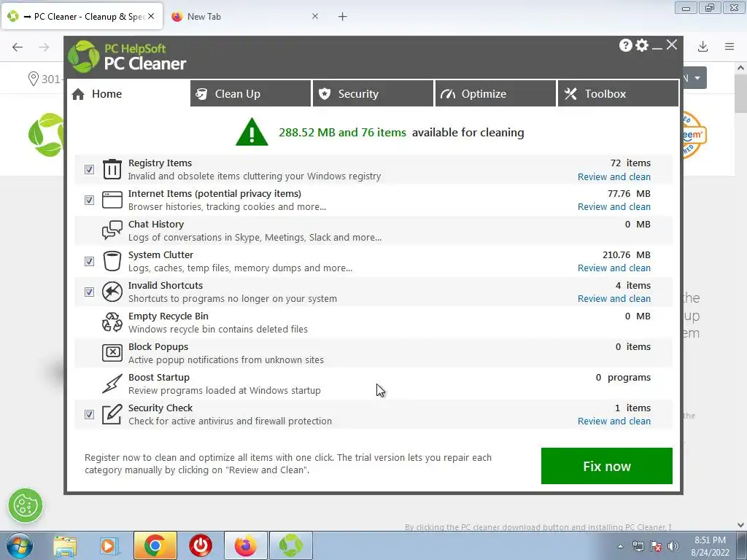Click the "210.76 MB" value
The image size is (747, 560).
[x=627, y=254]
